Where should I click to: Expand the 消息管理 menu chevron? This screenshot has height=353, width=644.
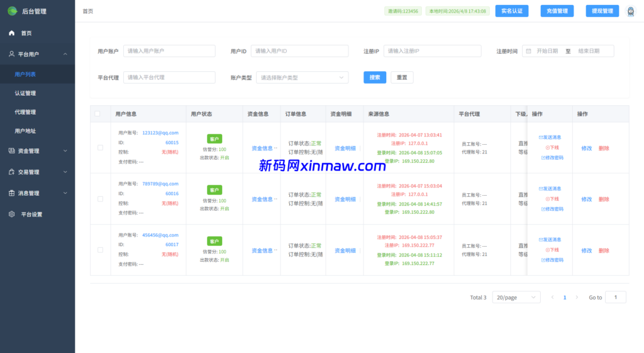(65, 193)
